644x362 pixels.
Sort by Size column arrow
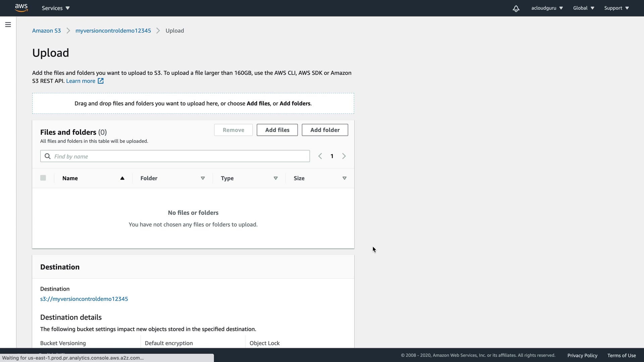pos(344,178)
